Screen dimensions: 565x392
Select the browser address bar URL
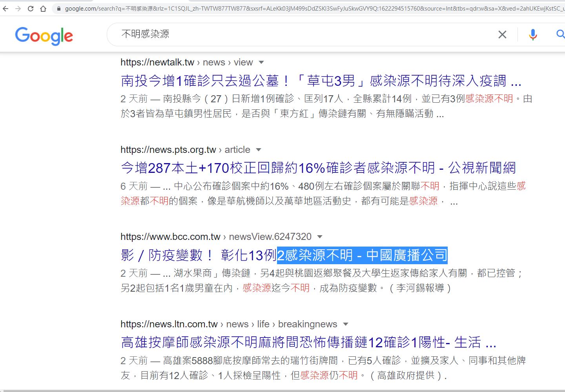pyautogui.click(x=314, y=9)
